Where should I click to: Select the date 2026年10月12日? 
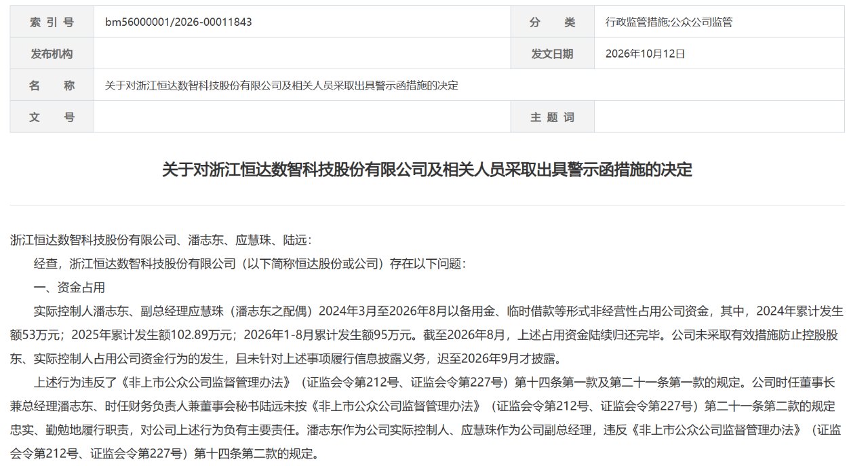point(645,54)
